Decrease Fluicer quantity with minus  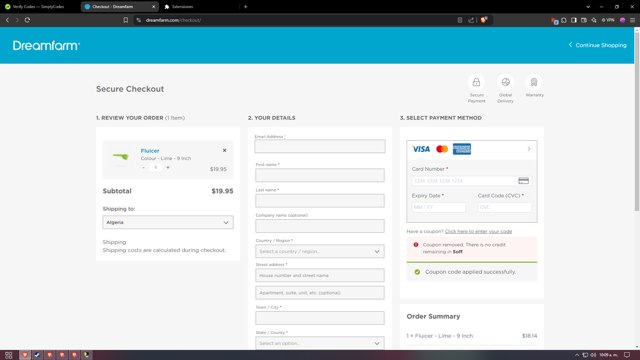[x=143, y=167]
